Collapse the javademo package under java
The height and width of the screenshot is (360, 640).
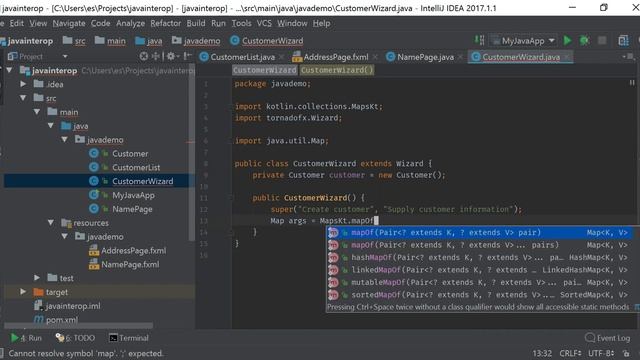coord(64,140)
